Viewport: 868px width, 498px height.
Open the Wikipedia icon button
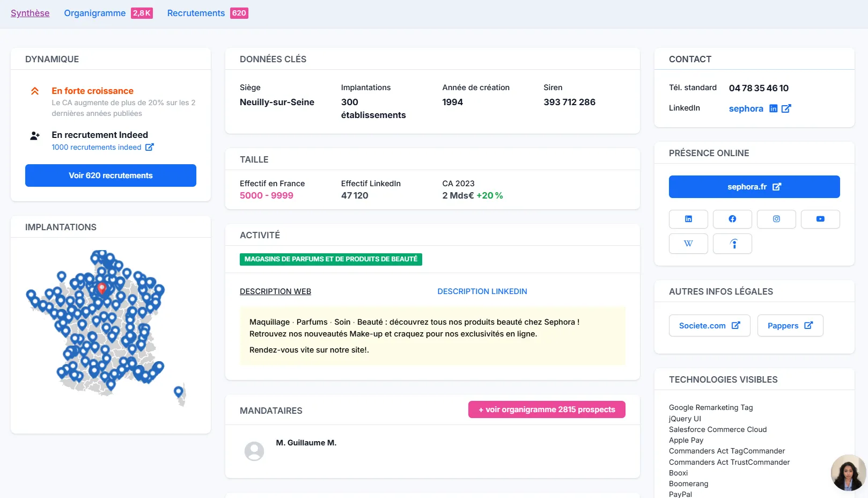(688, 244)
